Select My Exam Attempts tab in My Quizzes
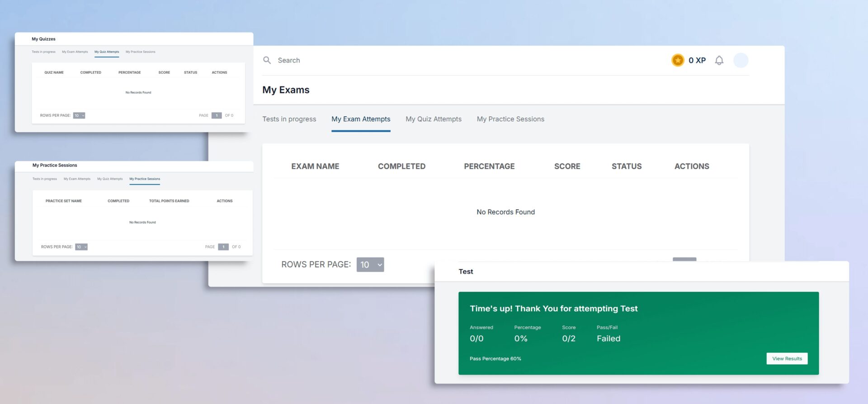 coord(75,52)
